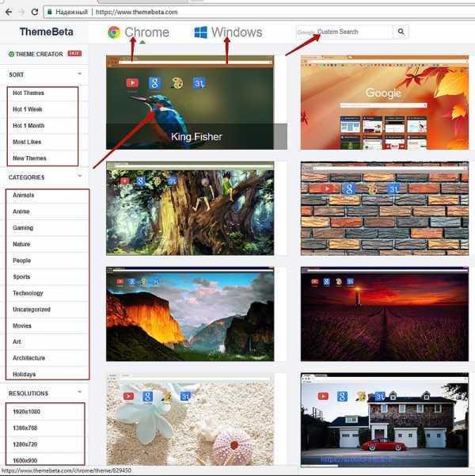Viewport: 475px width, 476px height.
Task: Sort by Most Likes
Action: pyautogui.click(x=27, y=142)
